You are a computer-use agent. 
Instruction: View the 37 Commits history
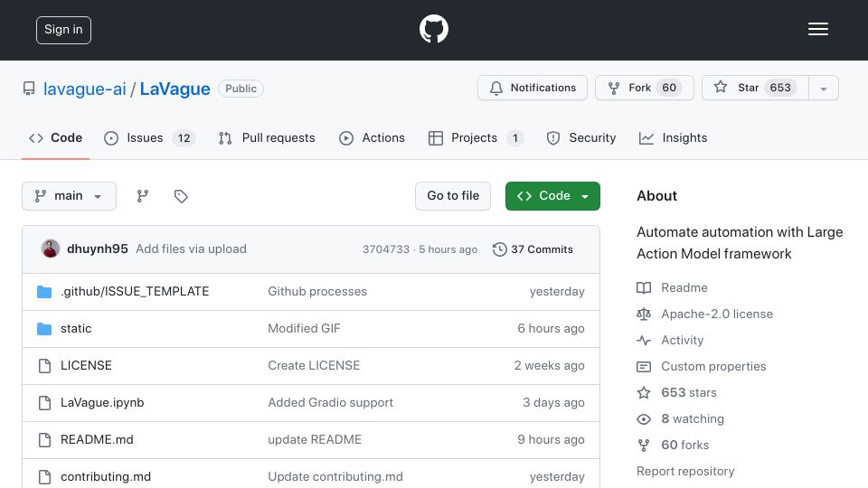tap(533, 249)
